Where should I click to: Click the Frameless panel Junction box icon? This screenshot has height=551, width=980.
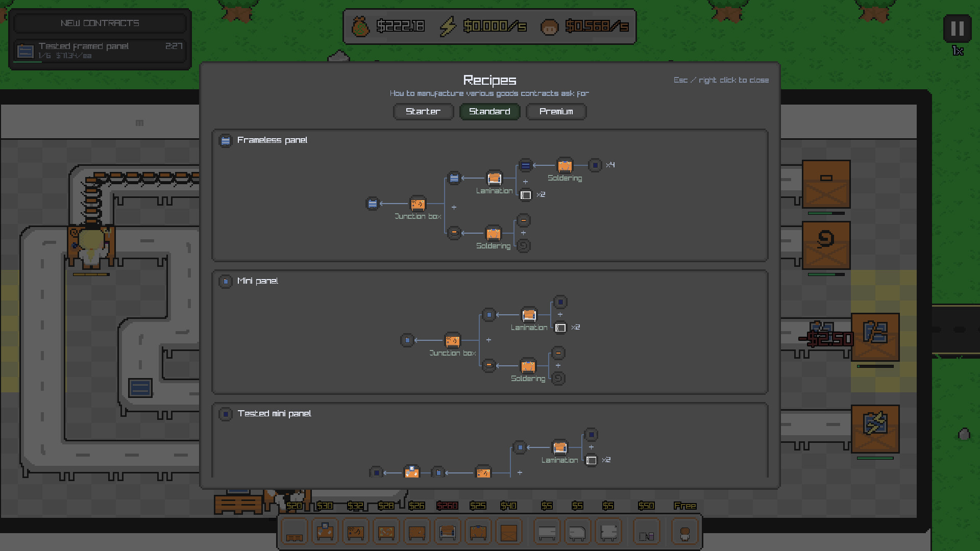pyautogui.click(x=418, y=204)
